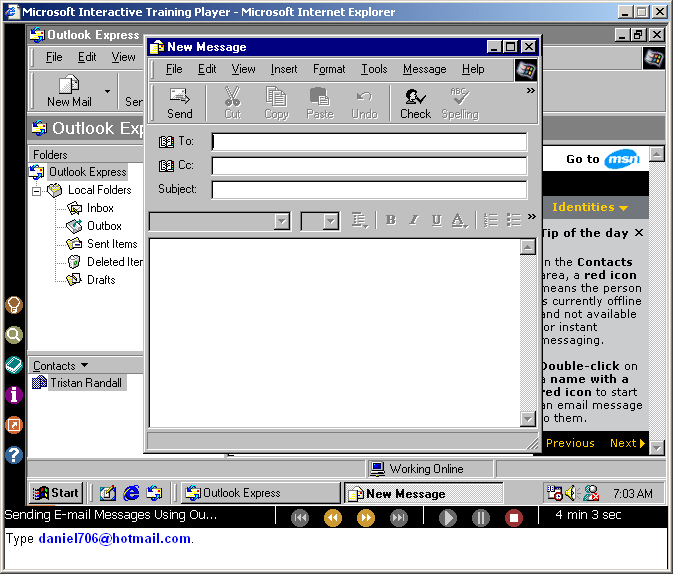The height and width of the screenshot is (574, 673).
Task: Click the volume speaker tray icon
Action: pos(572,493)
